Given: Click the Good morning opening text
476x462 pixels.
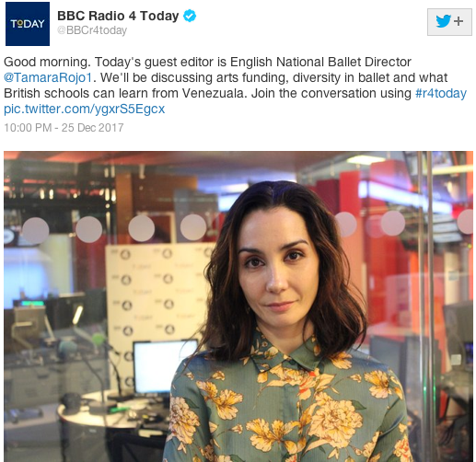Looking at the screenshot, I should click(47, 62).
